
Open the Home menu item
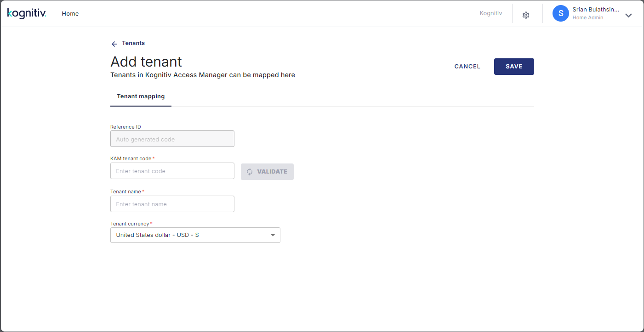click(70, 14)
